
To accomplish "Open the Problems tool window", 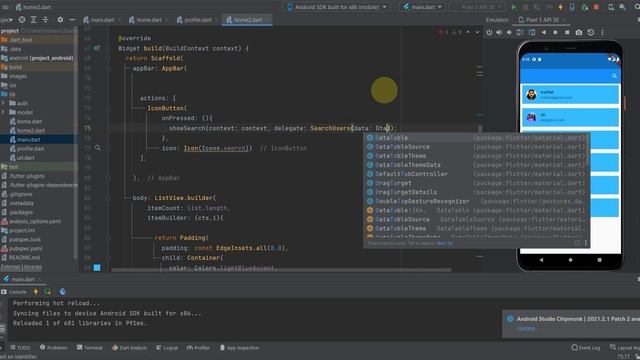I will 53,348.
